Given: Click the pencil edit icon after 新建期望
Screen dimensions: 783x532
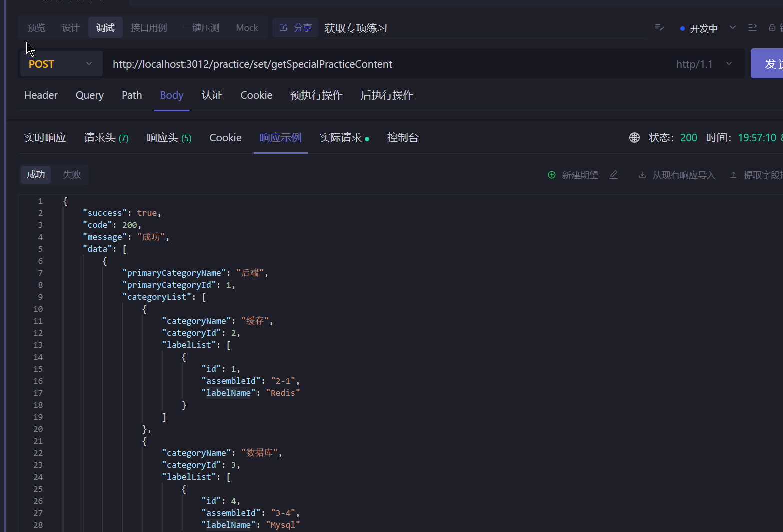Looking at the screenshot, I should [x=614, y=175].
